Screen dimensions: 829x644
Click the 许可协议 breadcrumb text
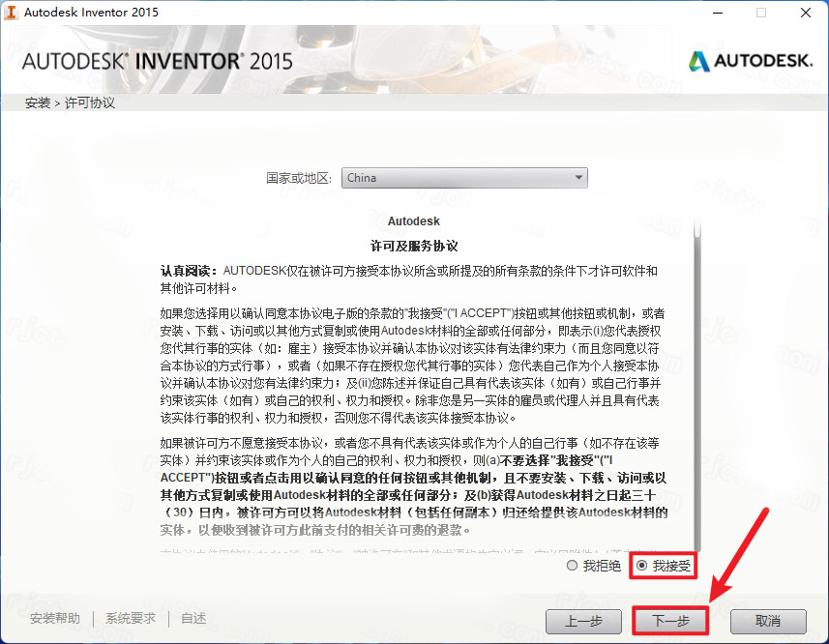coord(90,102)
